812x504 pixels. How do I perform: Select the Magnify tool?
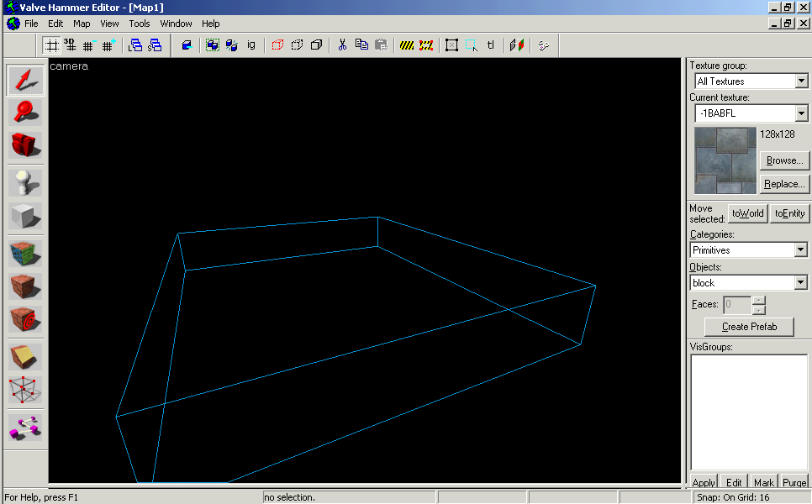click(25, 113)
